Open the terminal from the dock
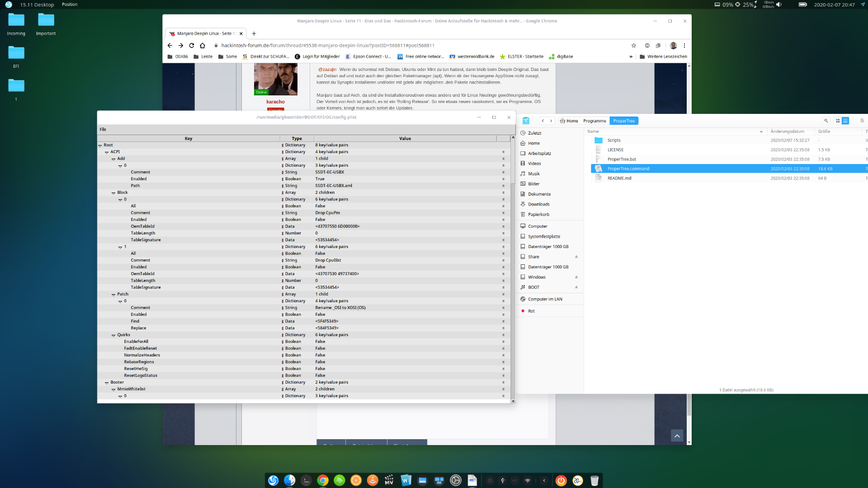The width and height of the screenshot is (868, 488). (x=306, y=480)
